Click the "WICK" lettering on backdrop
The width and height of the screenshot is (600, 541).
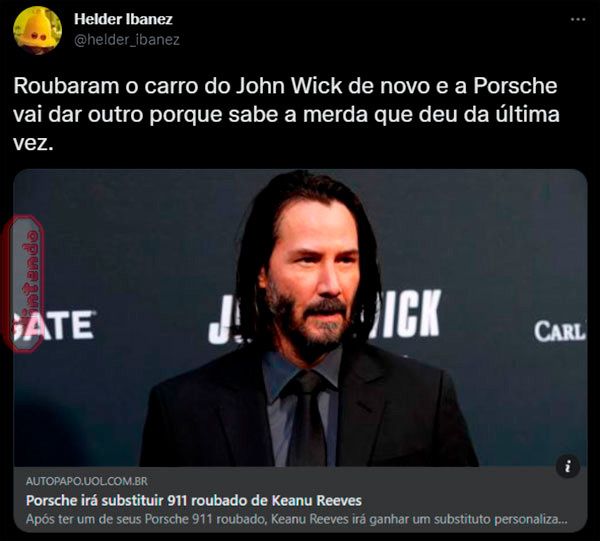[406, 314]
